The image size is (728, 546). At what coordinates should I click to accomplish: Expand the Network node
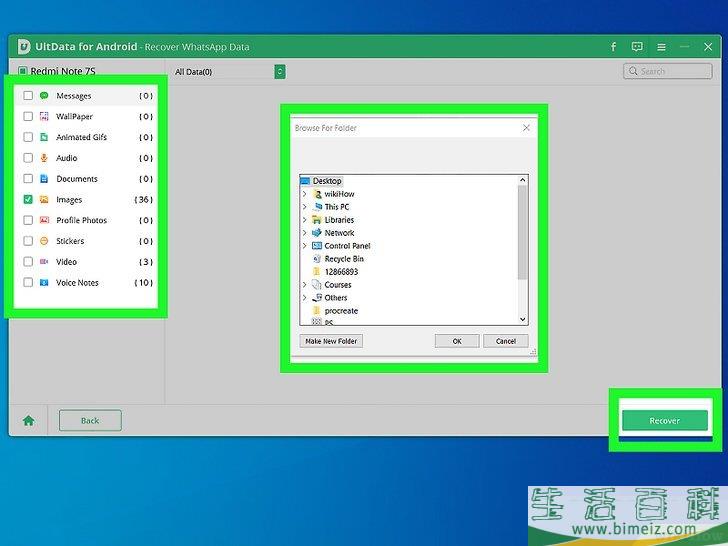coord(305,233)
